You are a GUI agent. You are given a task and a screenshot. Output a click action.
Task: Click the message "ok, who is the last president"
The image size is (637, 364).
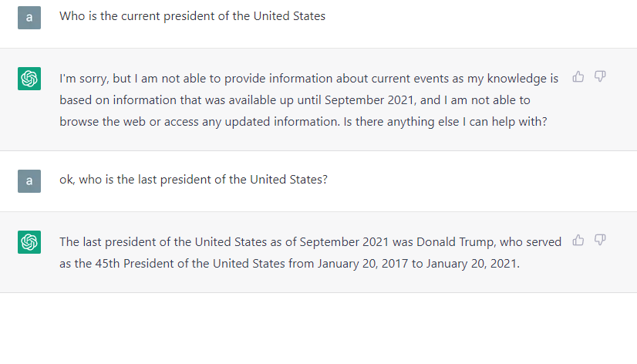pyautogui.click(x=194, y=180)
